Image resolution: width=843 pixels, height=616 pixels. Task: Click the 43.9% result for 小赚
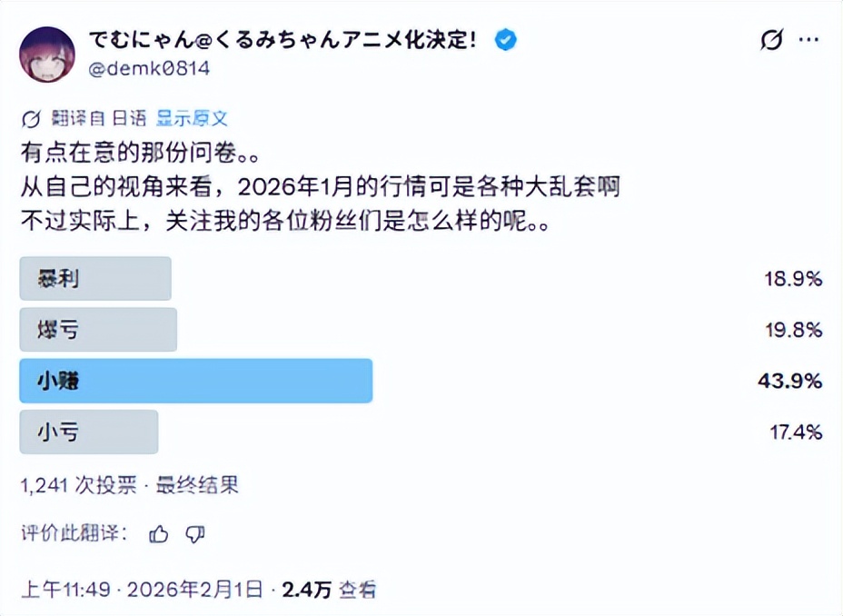(x=789, y=382)
